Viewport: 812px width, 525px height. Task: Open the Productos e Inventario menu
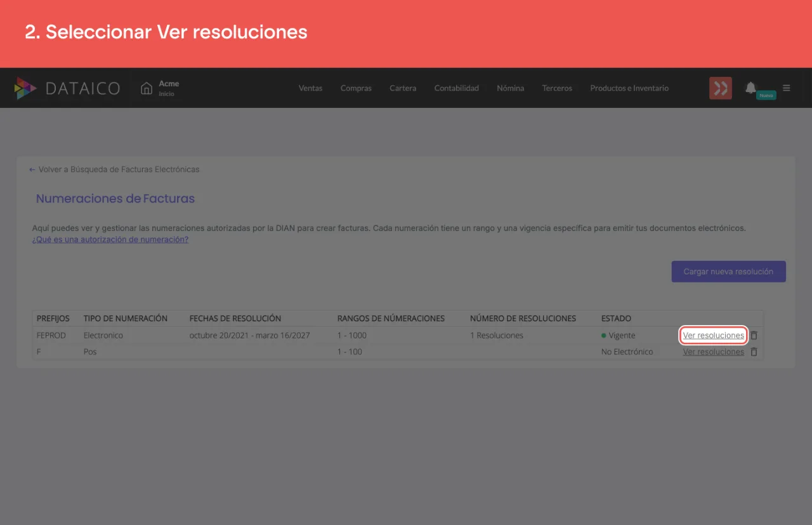[x=629, y=88]
